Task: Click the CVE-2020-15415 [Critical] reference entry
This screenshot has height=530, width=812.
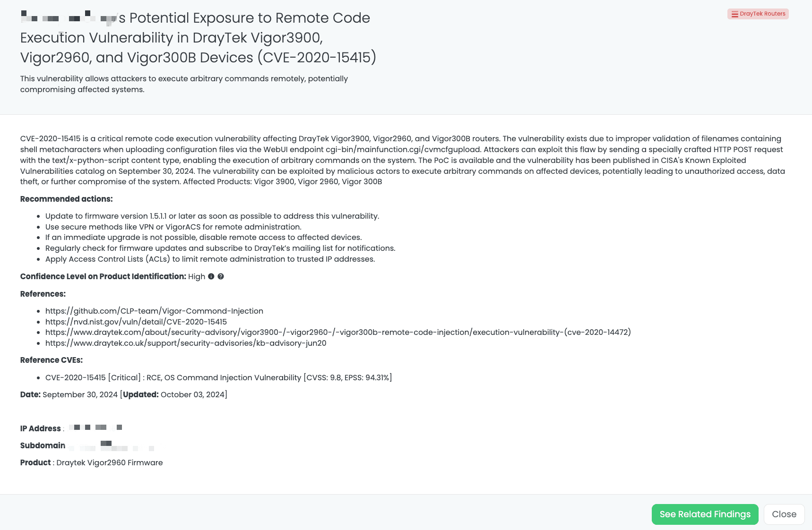Action: [x=218, y=377]
